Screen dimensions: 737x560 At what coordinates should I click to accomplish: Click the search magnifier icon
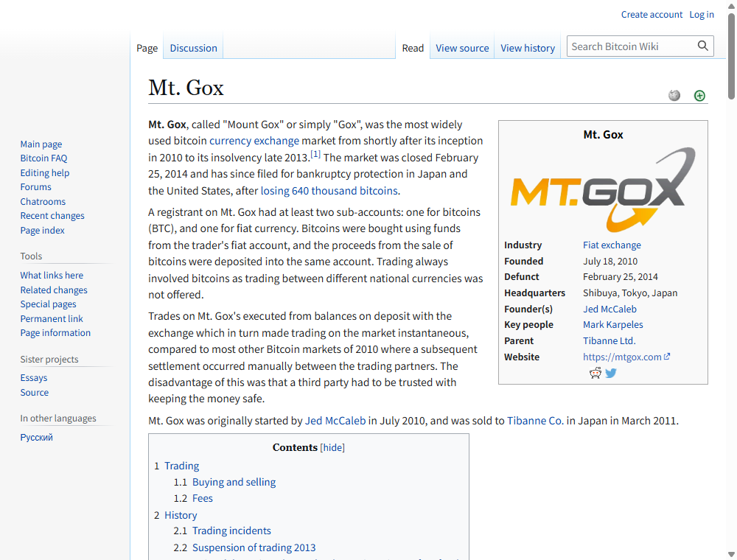(x=702, y=46)
